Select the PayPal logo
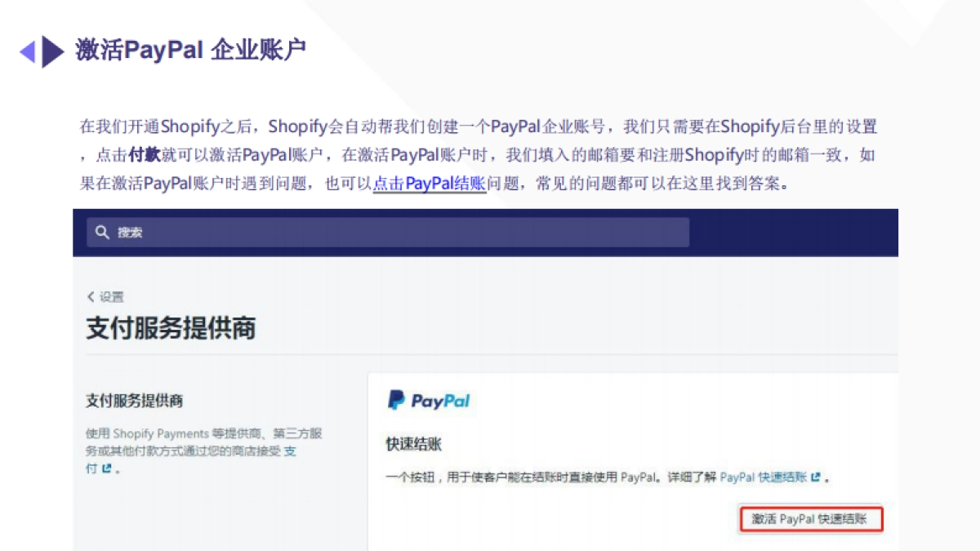The height and width of the screenshot is (551, 980). pyautogui.click(x=429, y=400)
